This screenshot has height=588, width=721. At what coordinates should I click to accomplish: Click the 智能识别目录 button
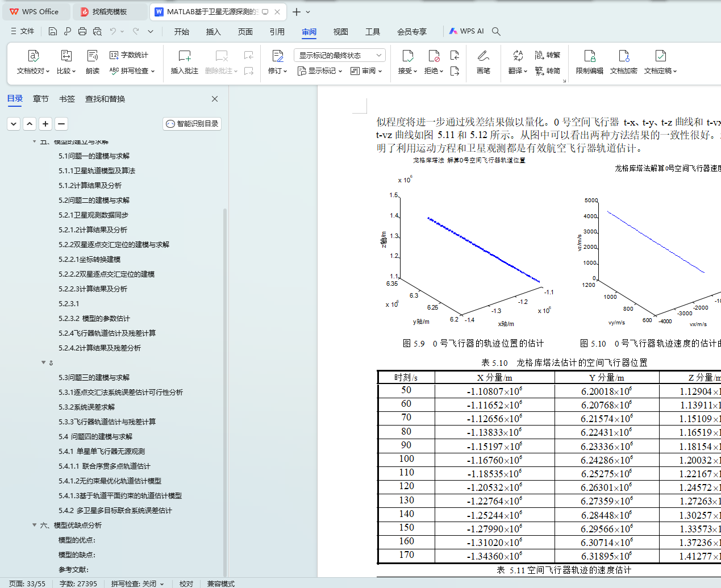click(192, 123)
